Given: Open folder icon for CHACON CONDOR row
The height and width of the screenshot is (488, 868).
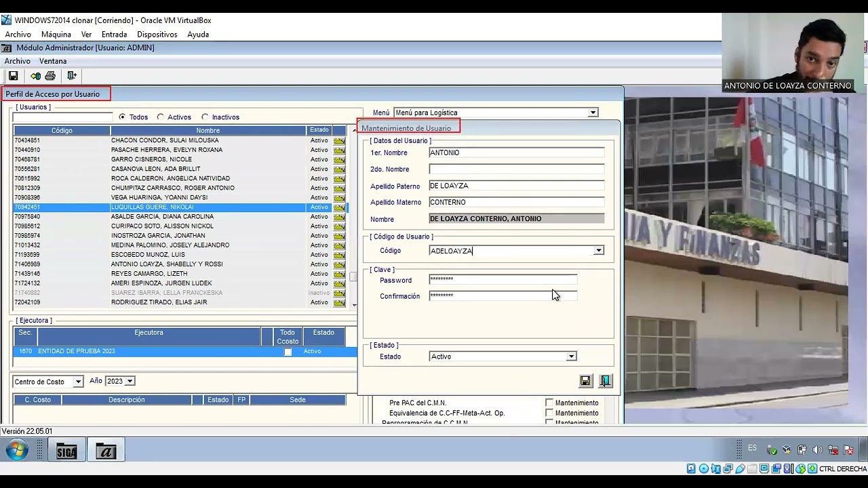Looking at the screenshot, I should tap(340, 141).
